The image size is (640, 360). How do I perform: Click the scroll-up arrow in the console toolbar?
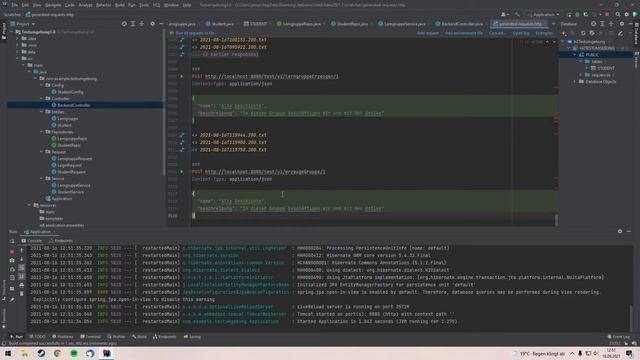(22, 251)
